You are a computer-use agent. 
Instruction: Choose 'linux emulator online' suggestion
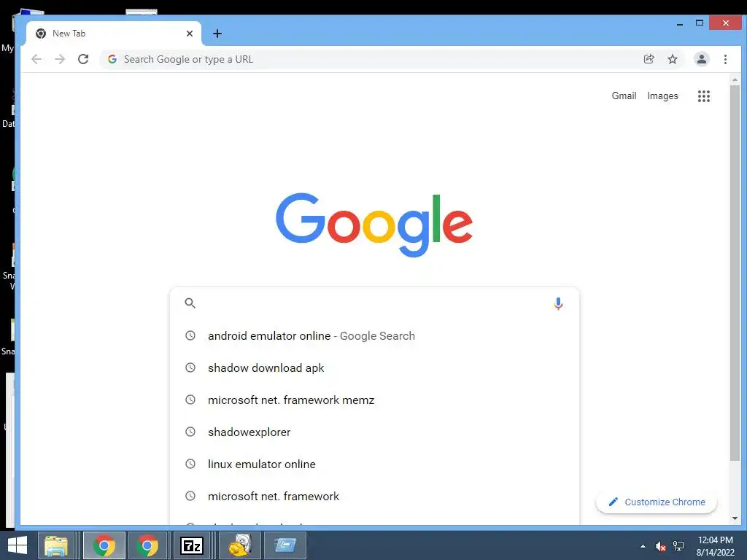374,464
